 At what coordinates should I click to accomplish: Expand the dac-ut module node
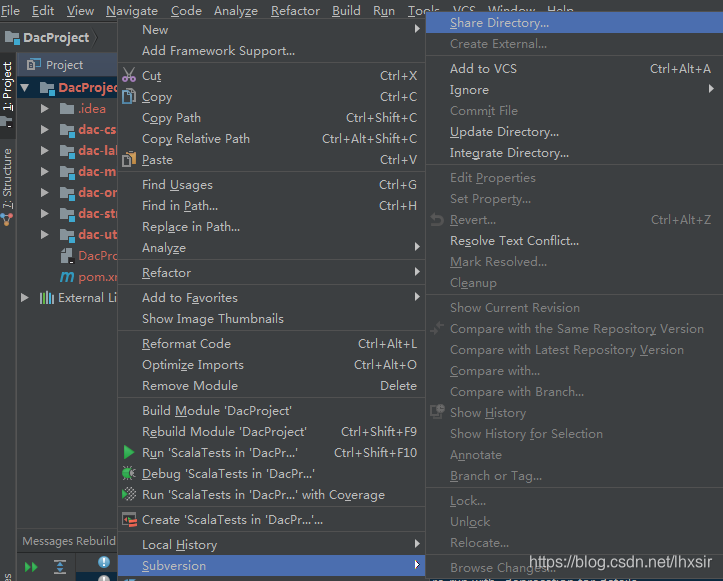click(44, 234)
